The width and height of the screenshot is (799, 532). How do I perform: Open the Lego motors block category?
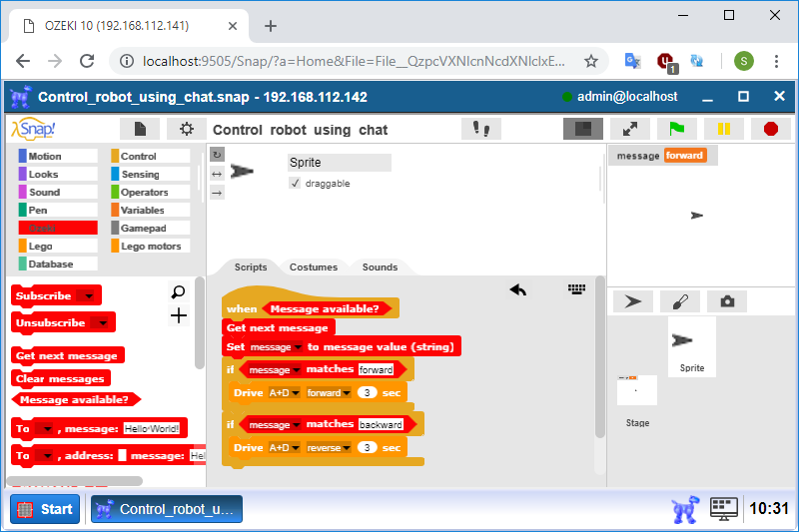click(x=151, y=246)
